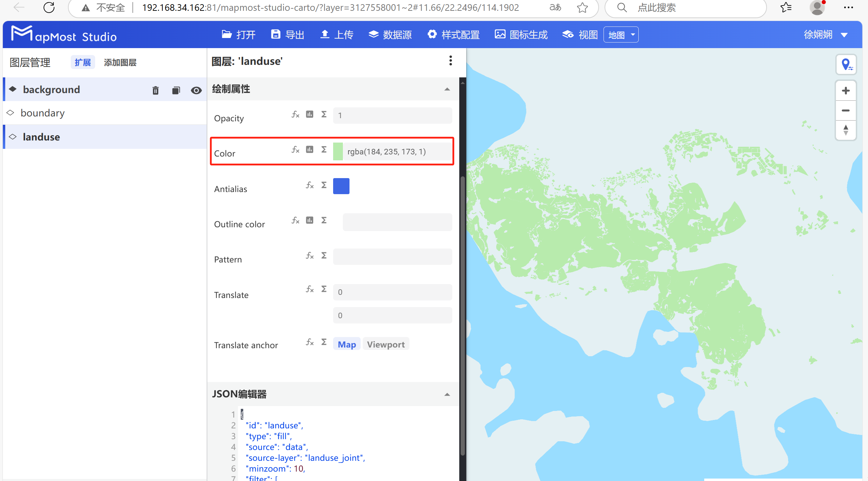Switch Translate anchor to Viewport
The height and width of the screenshot is (481, 868).
(386, 344)
